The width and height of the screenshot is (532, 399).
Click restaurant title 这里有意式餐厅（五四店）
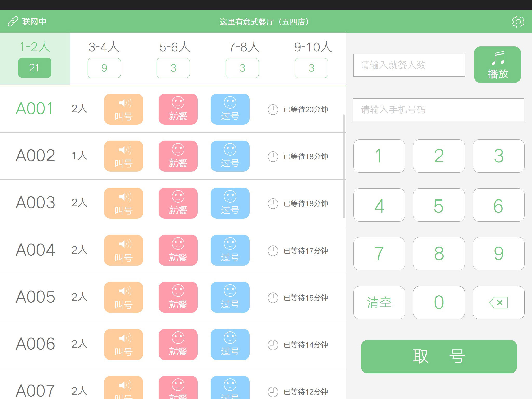(264, 22)
